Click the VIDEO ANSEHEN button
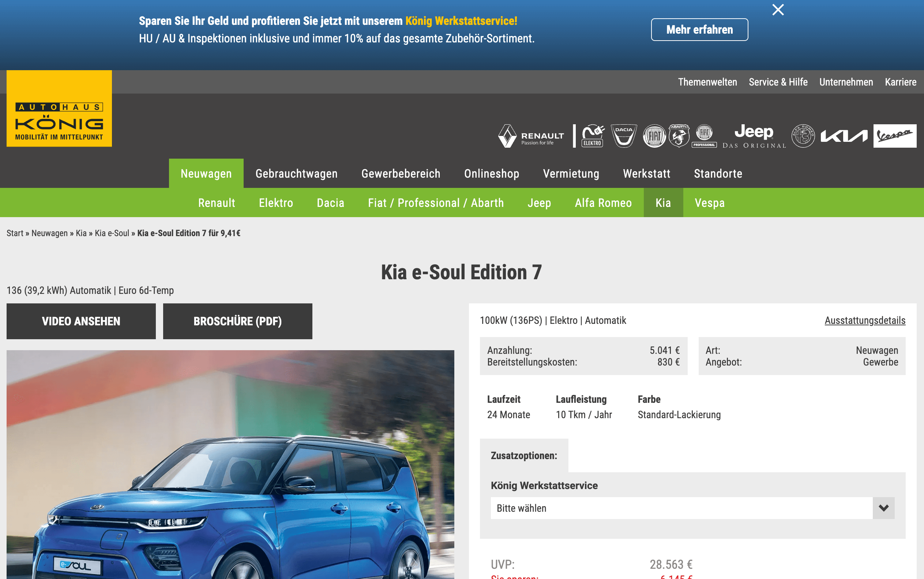Viewport: 924px width, 579px height. pos(81,321)
